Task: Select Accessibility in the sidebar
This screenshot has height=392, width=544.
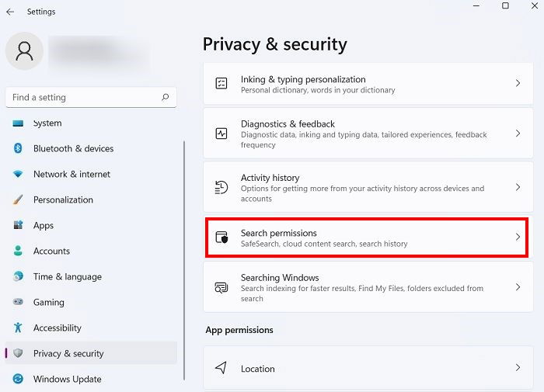Action: [58, 328]
